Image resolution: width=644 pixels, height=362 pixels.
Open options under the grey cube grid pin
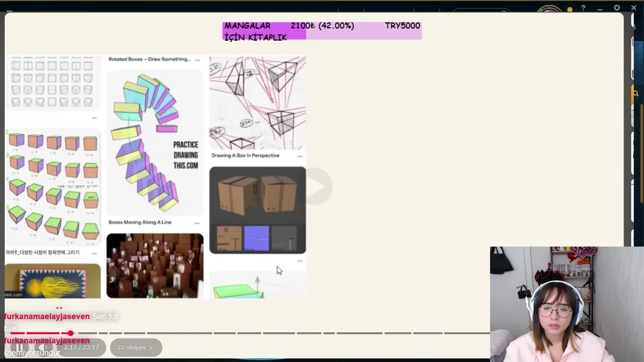click(94, 118)
